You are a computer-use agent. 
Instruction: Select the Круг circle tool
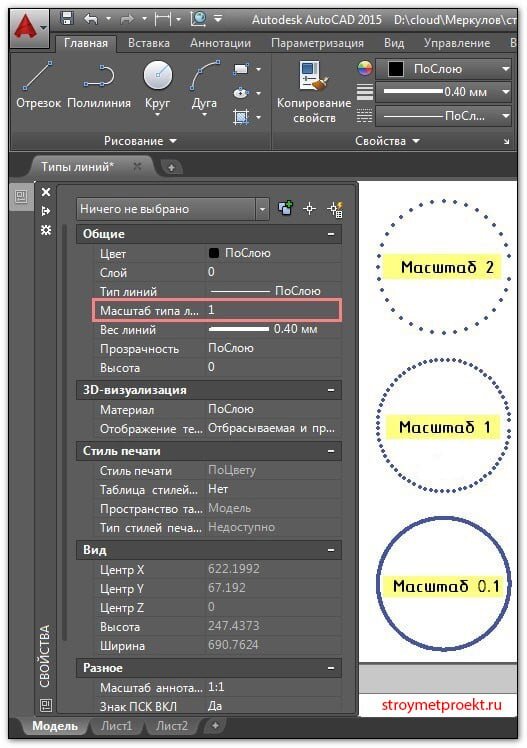coord(158,88)
